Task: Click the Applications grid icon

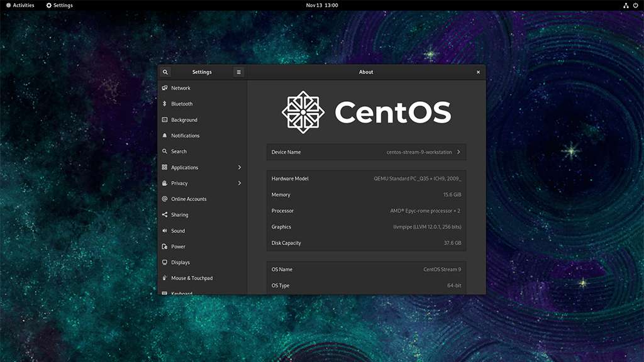Action: [165, 167]
